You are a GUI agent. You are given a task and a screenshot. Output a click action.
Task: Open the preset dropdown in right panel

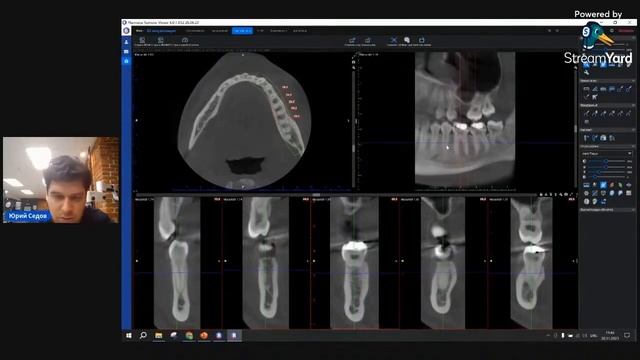pos(607,153)
